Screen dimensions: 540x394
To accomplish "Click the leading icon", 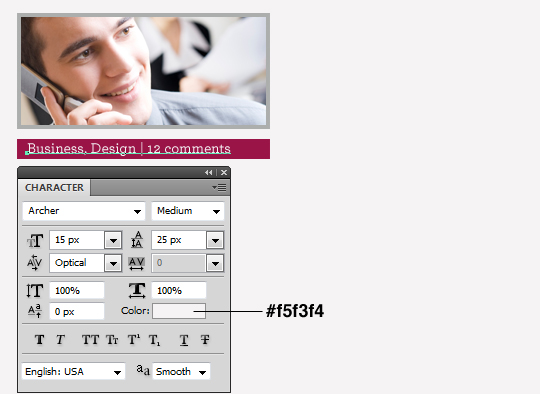I will (137, 240).
